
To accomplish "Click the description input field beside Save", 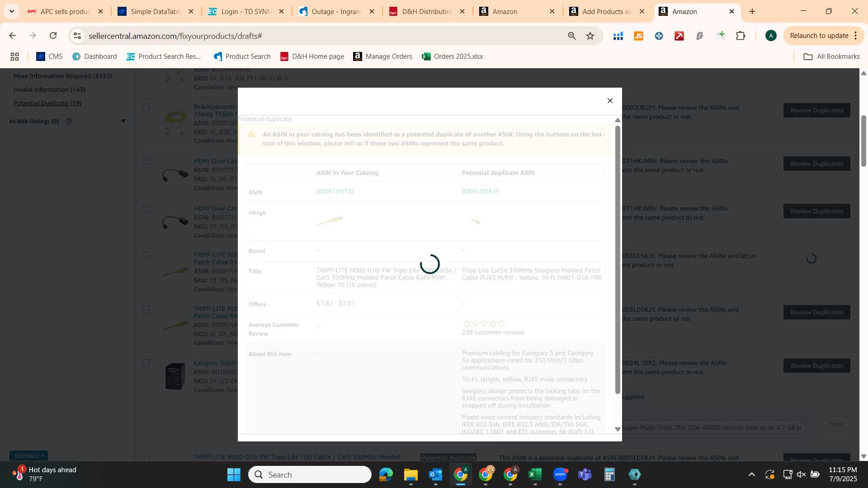I will tap(713, 427).
